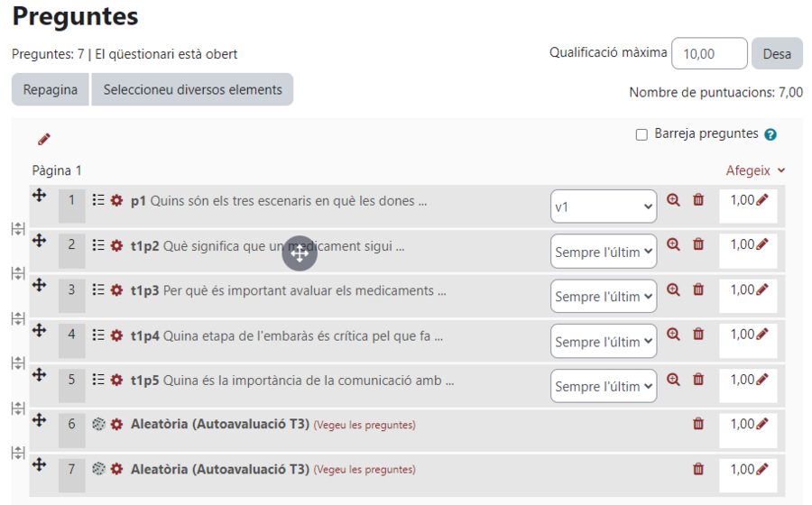Click the Qualificació màxima input field
Viewport: 812px width, 505px height.
pos(709,53)
